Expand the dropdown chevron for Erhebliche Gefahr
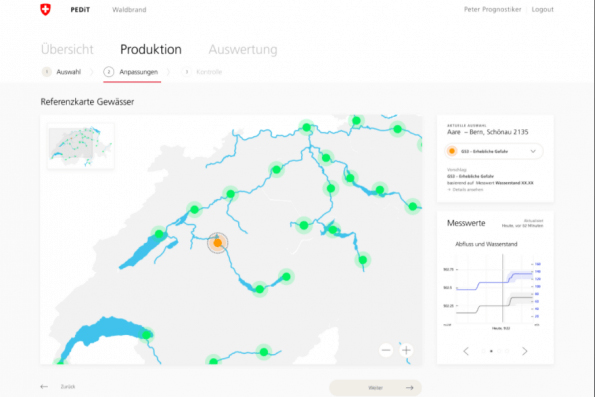Image resolution: width=595 pixels, height=397 pixels. tap(533, 151)
